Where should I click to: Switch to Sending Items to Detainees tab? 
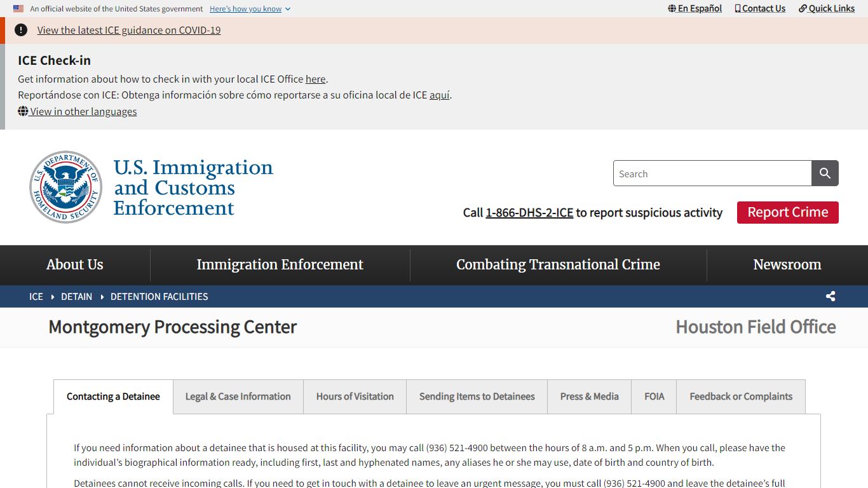click(477, 396)
